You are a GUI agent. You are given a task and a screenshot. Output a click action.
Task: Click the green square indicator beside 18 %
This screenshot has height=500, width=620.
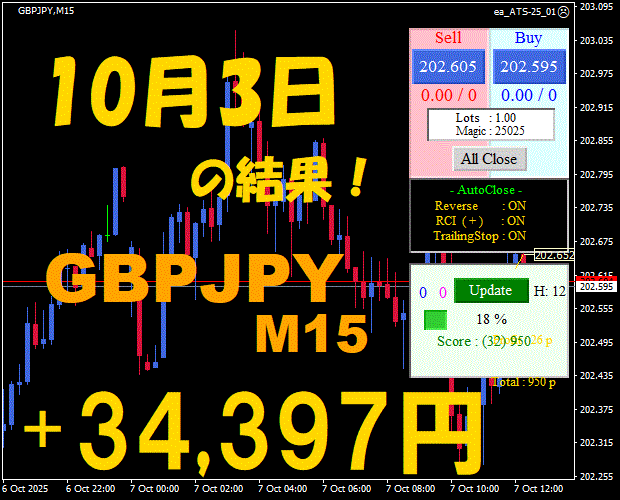(435, 320)
